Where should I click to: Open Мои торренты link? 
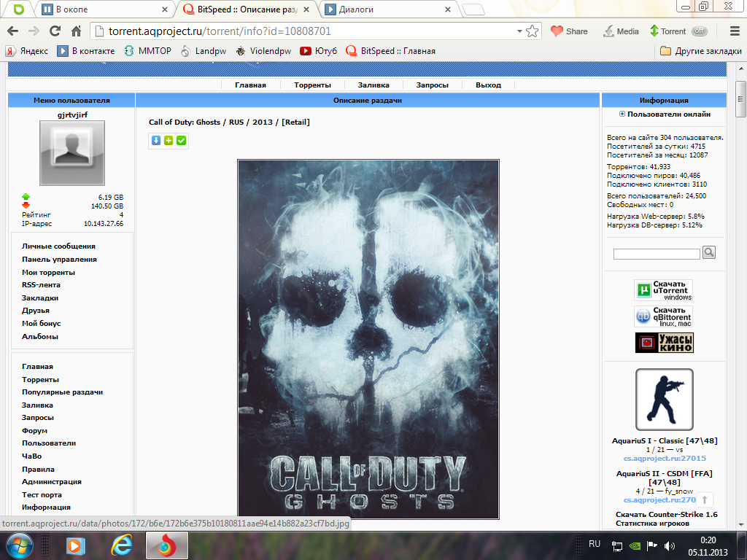(x=48, y=273)
